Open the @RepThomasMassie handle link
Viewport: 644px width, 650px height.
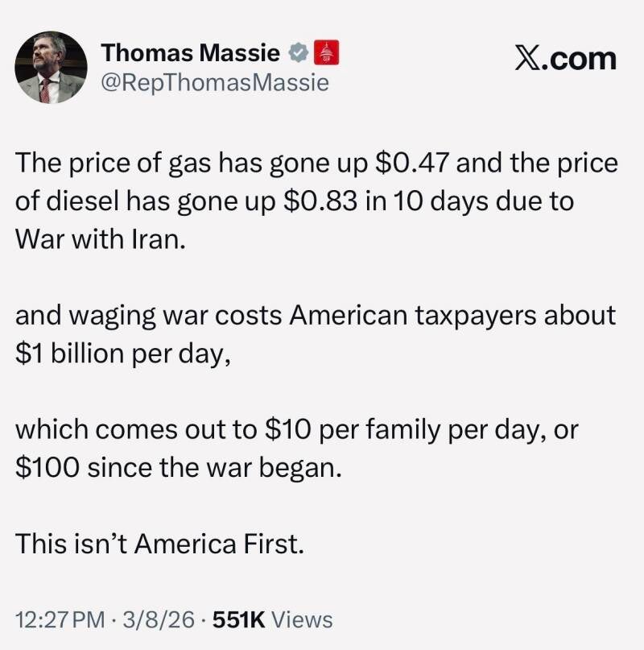[x=215, y=82]
